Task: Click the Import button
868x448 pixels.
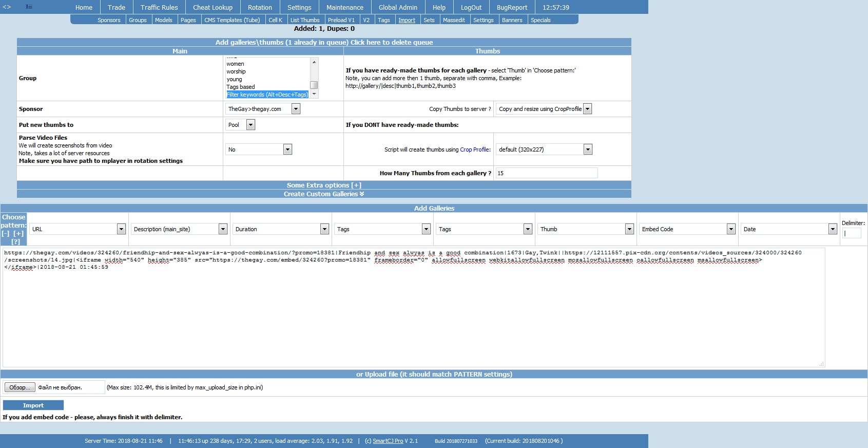Action: pos(33,405)
